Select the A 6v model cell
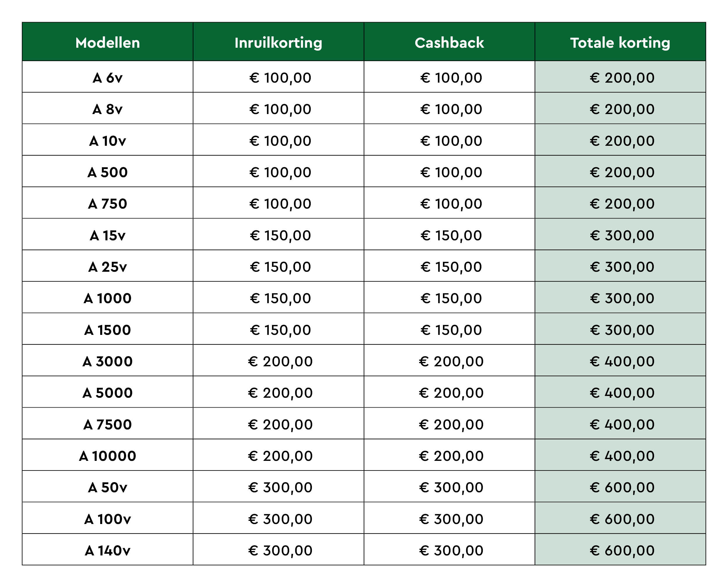The image size is (728, 588). (107, 78)
